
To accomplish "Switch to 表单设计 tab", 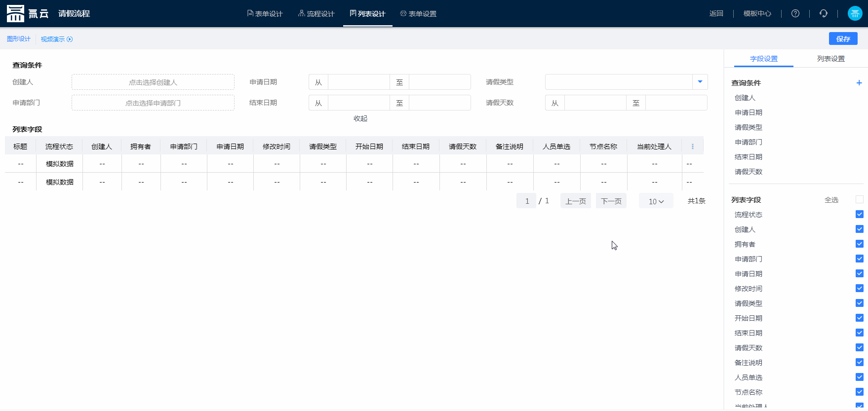I will (x=265, y=13).
